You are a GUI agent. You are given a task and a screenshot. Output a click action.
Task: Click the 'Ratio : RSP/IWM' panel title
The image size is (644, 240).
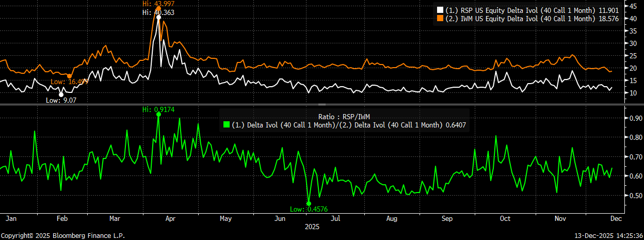[344, 116]
